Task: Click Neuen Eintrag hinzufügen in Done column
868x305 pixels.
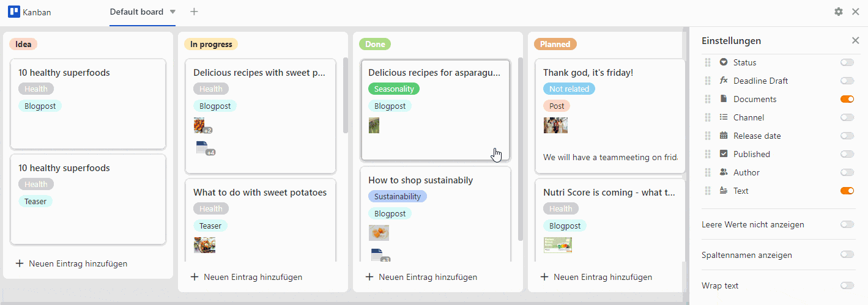Action: 421,277
